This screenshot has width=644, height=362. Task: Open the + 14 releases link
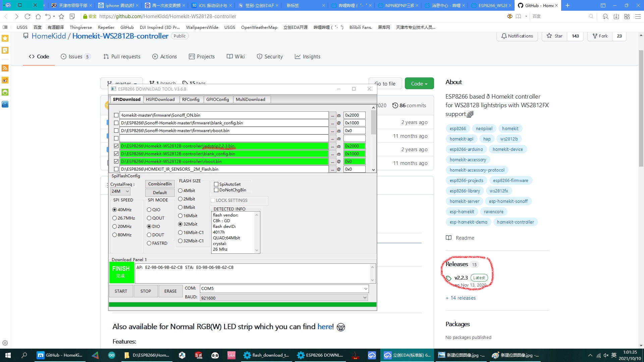(x=461, y=298)
